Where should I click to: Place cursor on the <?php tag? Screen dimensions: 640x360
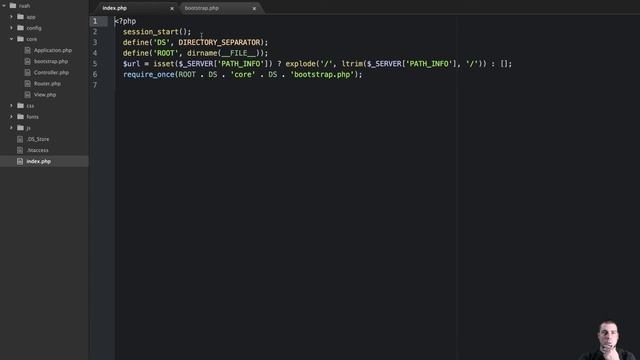click(x=125, y=21)
